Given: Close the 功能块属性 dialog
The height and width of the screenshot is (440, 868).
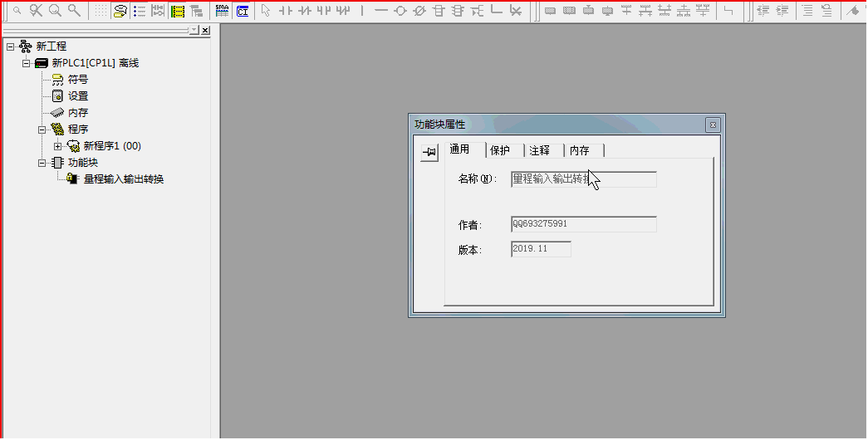Looking at the screenshot, I should pos(712,125).
